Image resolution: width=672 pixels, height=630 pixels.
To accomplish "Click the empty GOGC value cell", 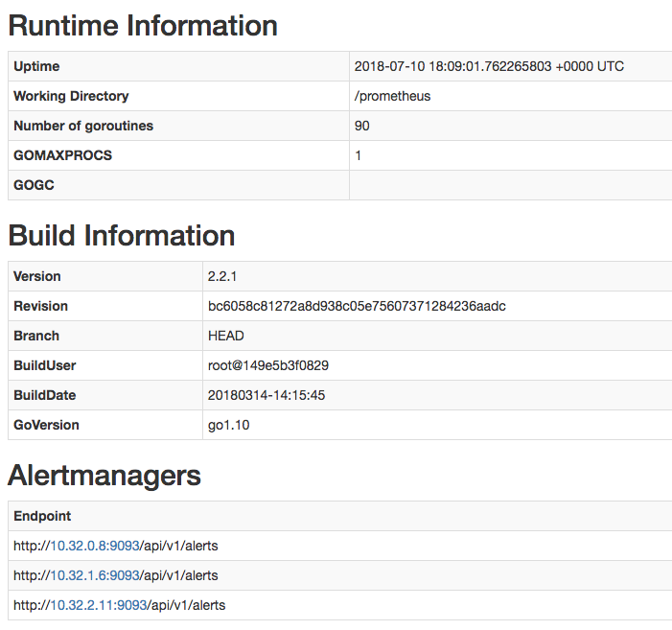I will (x=510, y=185).
